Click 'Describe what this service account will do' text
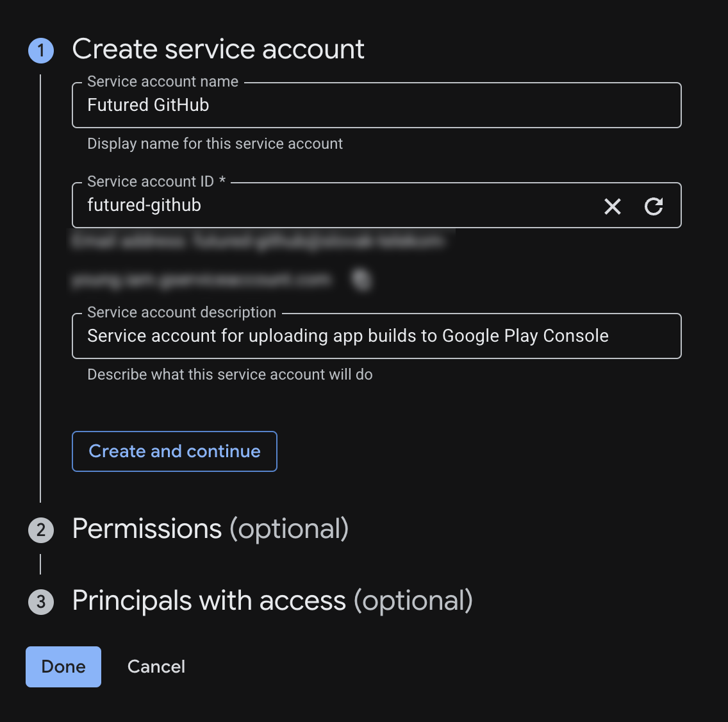 tap(229, 374)
